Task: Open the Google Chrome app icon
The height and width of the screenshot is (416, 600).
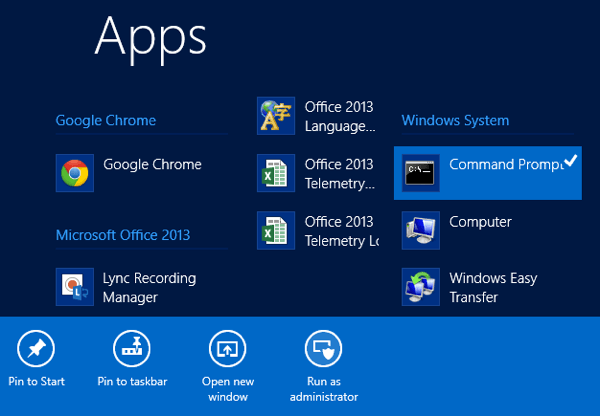Action: (74, 173)
